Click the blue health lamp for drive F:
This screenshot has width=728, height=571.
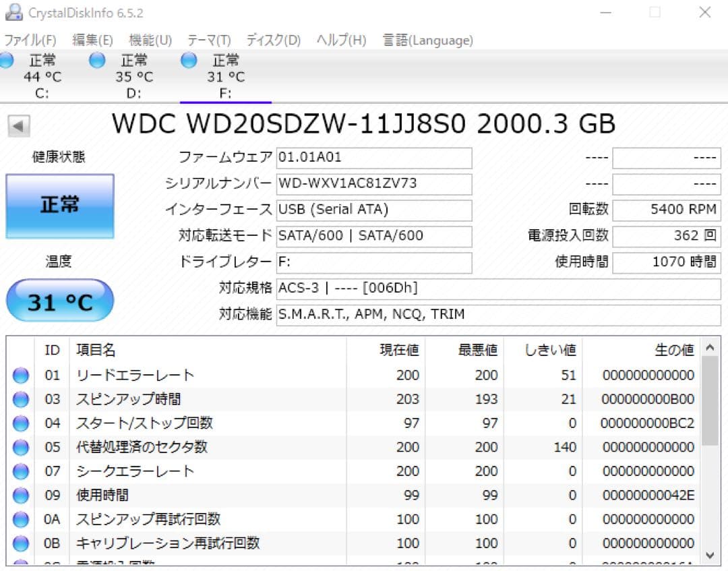189,61
